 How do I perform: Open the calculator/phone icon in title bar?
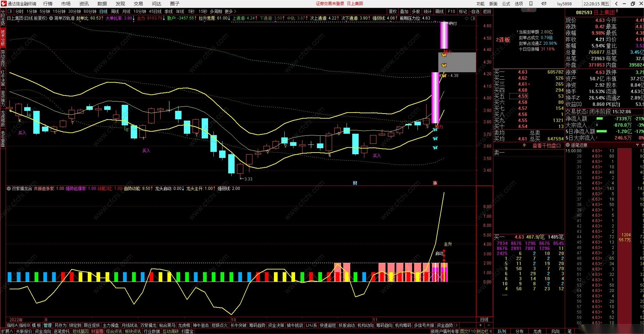click(531, 4)
